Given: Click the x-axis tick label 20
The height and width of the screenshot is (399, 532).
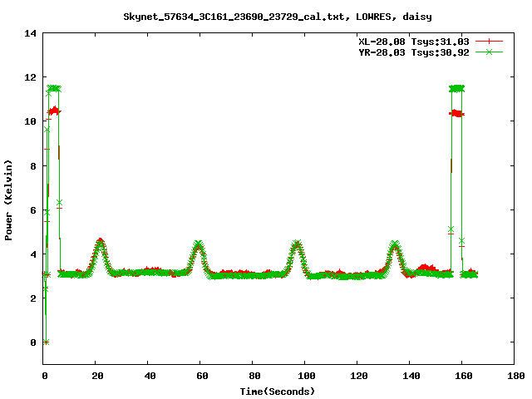Looking at the screenshot, I should pos(97,376).
